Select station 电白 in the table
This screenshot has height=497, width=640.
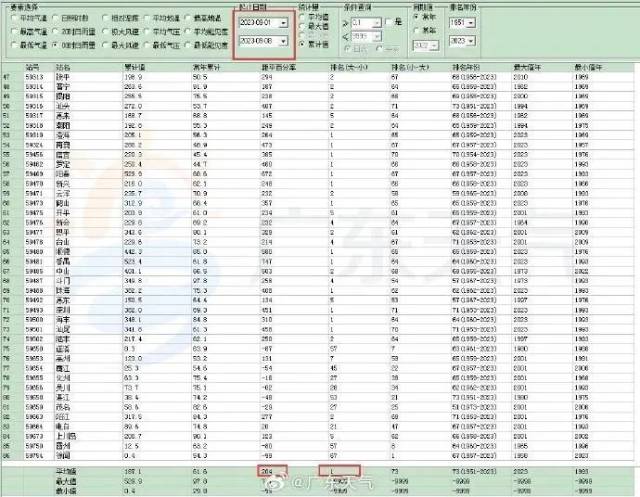pos(63,427)
